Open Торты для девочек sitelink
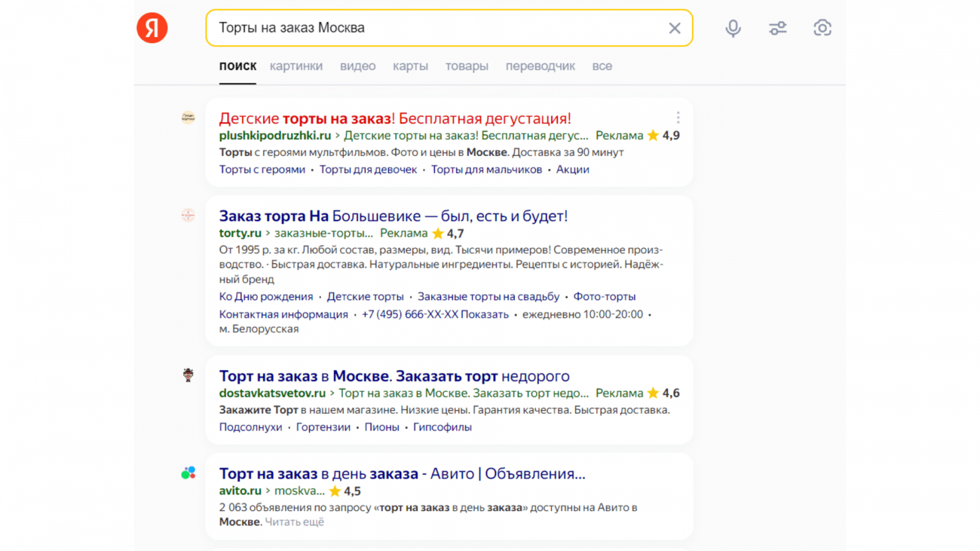Image resolution: width=980 pixels, height=551 pixels. (368, 170)
